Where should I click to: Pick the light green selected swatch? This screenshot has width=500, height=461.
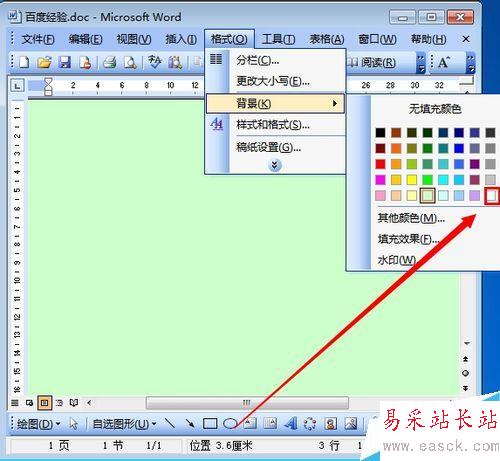pyautogui.click(x=427, y=195)
